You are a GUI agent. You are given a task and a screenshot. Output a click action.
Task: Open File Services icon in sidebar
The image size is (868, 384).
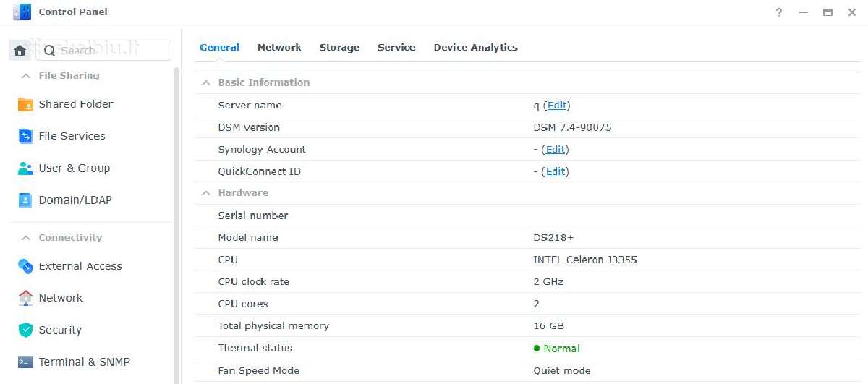(25, 136)
